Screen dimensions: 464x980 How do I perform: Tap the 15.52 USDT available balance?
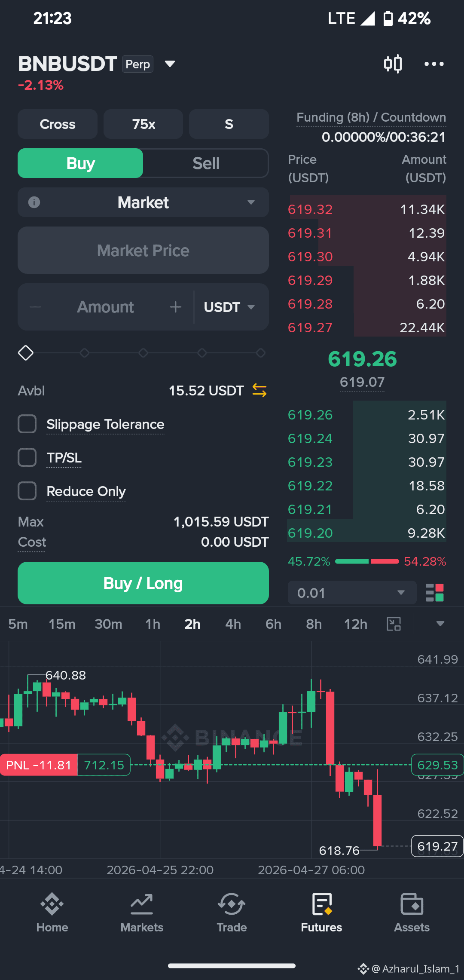coord(206,390)
